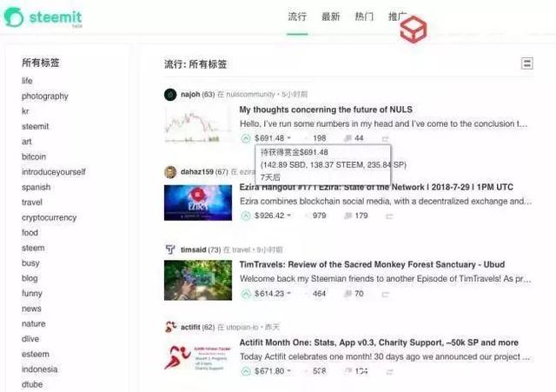Click the Steemit logo
This screenshot has width=556, height=392.
[x=43, y=17]
